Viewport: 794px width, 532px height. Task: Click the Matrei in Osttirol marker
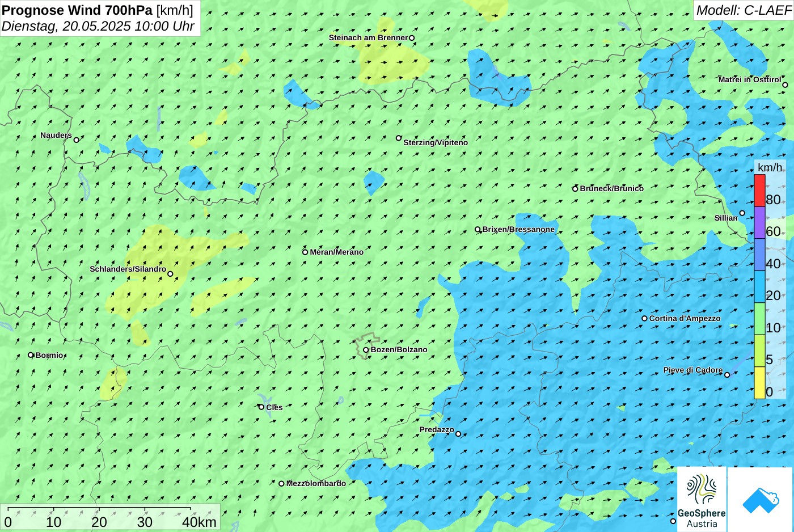pyautogui.click(x=785, y=85)
